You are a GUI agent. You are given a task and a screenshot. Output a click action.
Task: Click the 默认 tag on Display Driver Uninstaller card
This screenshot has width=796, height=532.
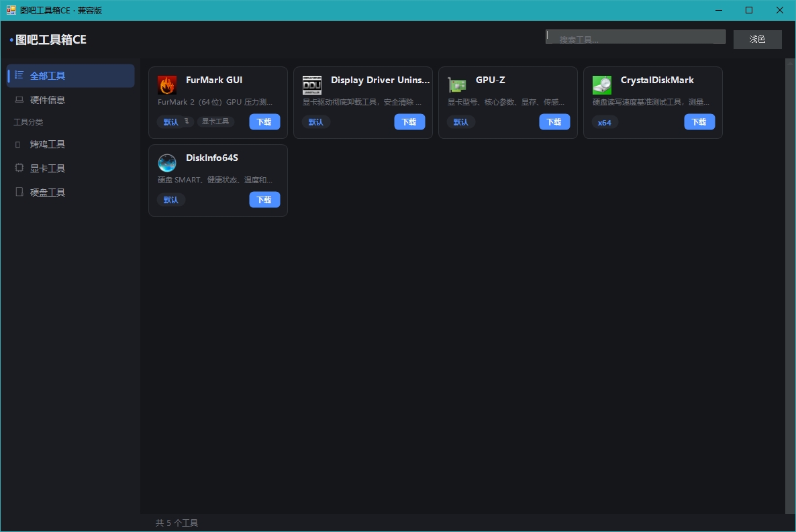tap(315, 122)
